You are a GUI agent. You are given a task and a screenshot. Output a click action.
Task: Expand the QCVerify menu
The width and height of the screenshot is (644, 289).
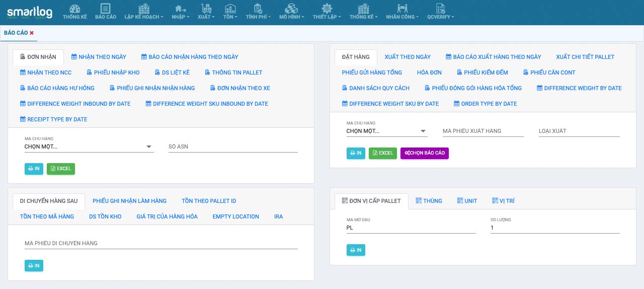[440, 12]
